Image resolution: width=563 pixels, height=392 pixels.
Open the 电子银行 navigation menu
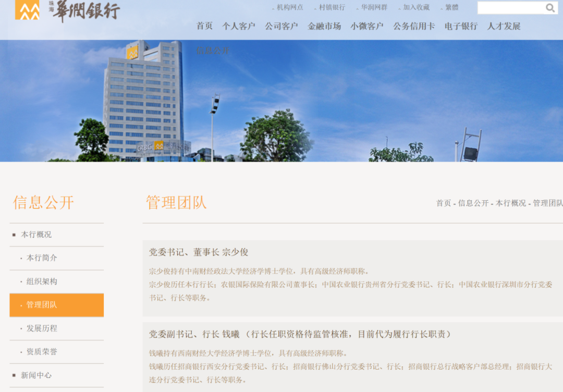click(x=461, y=26)
